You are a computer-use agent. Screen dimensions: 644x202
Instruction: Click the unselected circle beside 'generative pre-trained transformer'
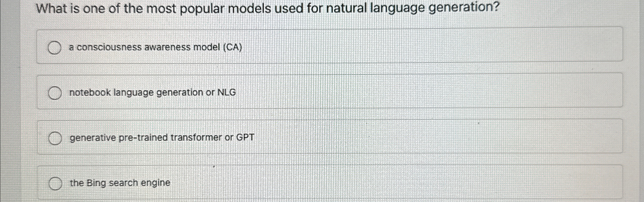[55, 138]
